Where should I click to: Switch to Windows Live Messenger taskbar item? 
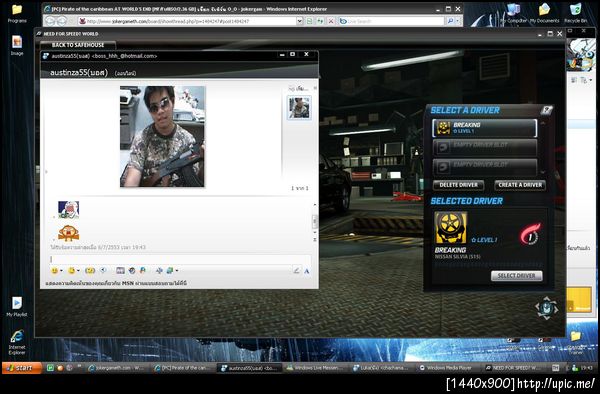coord(315,368)
